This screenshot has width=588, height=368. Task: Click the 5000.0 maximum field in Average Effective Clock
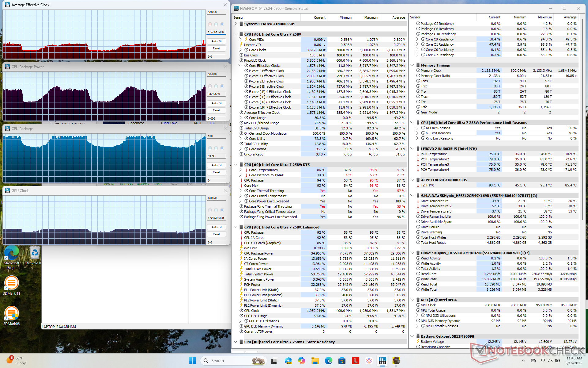click(216, 12)
